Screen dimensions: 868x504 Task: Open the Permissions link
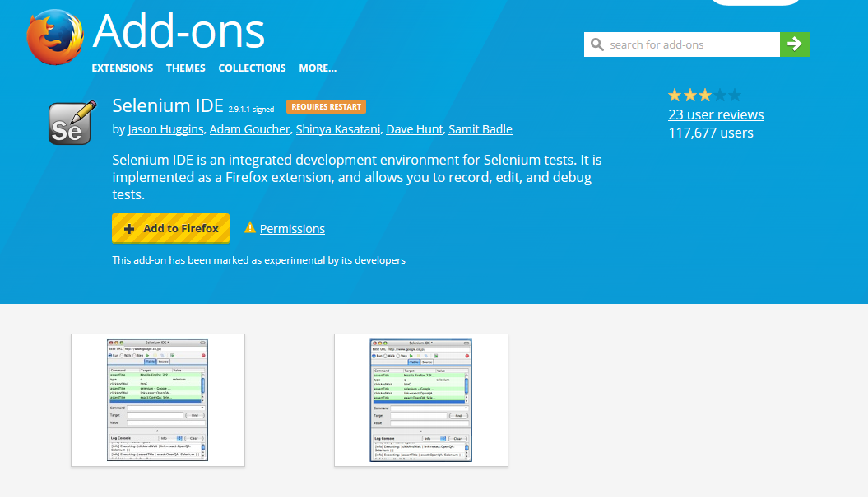pyautogui.click(x=292, y=229)
